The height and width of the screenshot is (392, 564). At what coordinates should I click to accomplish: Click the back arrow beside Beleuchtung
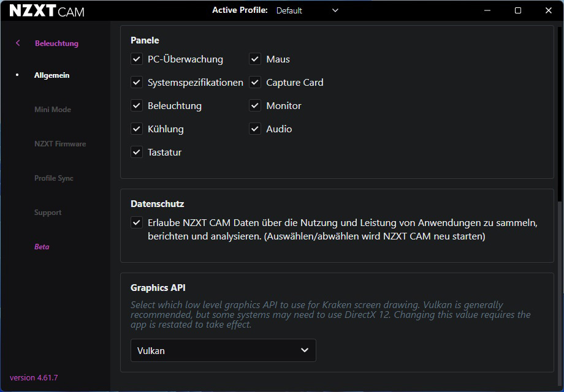click(18, 43)
